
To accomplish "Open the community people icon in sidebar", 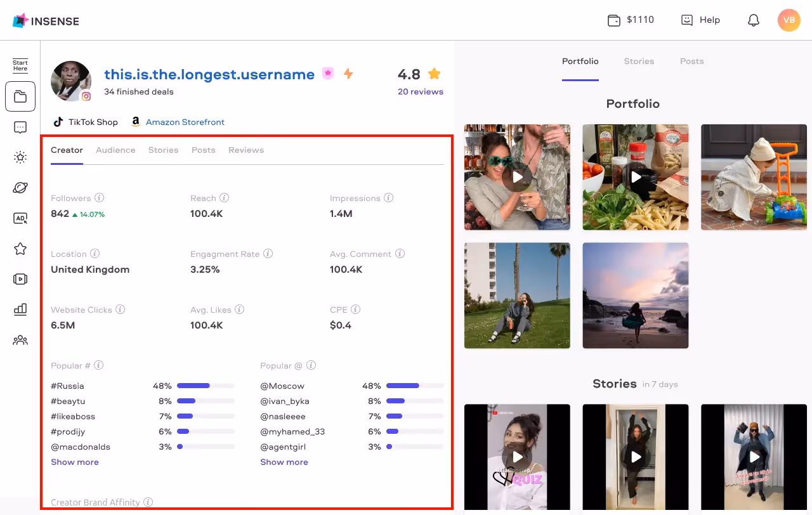I will tap(20, 340).
